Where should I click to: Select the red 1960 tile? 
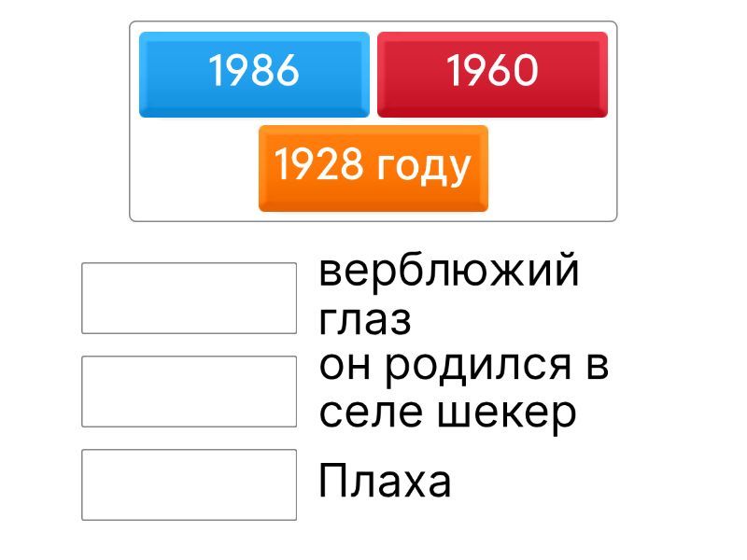coord(492,74)
